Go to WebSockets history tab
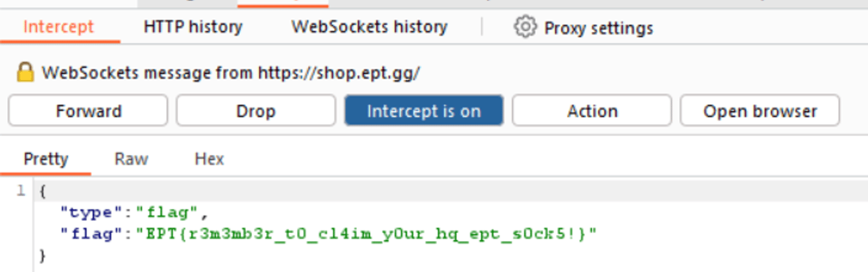Viewport: 868px width, 272px height. pyautogui.click(x=369, y=27)
